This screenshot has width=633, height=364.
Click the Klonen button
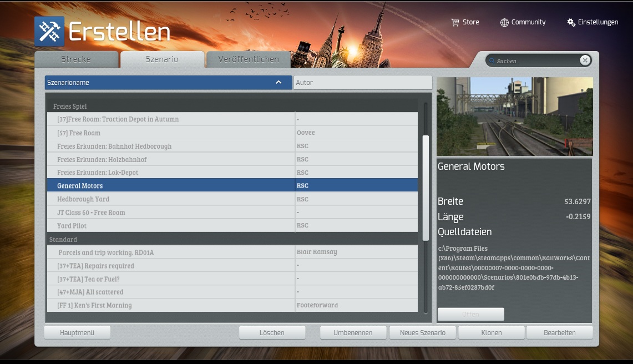click(x=492, y=333)
